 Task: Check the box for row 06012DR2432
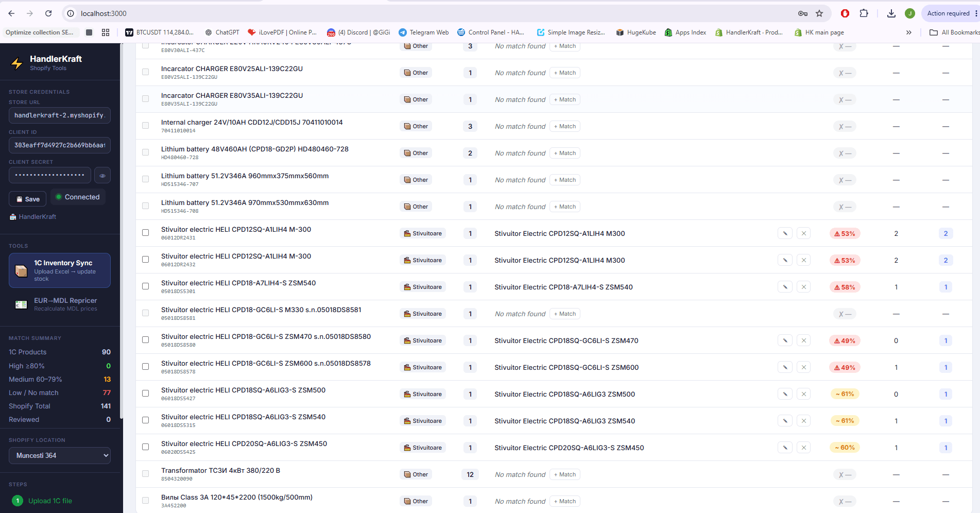(x=146, y=260)
